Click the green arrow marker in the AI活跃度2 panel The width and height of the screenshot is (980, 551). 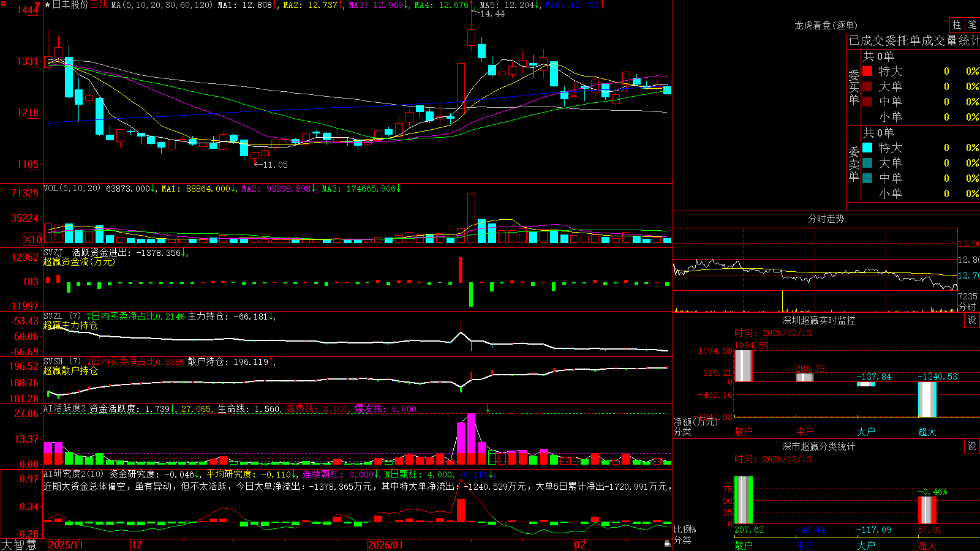(x=488, y=408)
